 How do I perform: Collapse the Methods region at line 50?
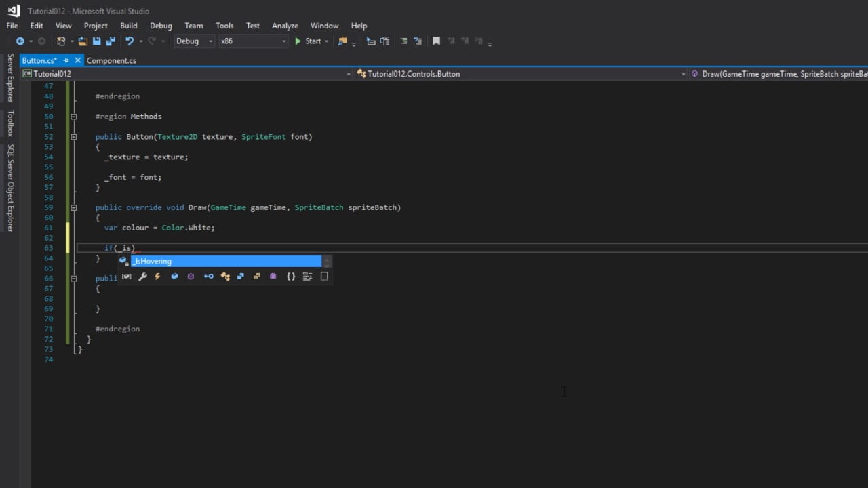click(x=73, y=117)
